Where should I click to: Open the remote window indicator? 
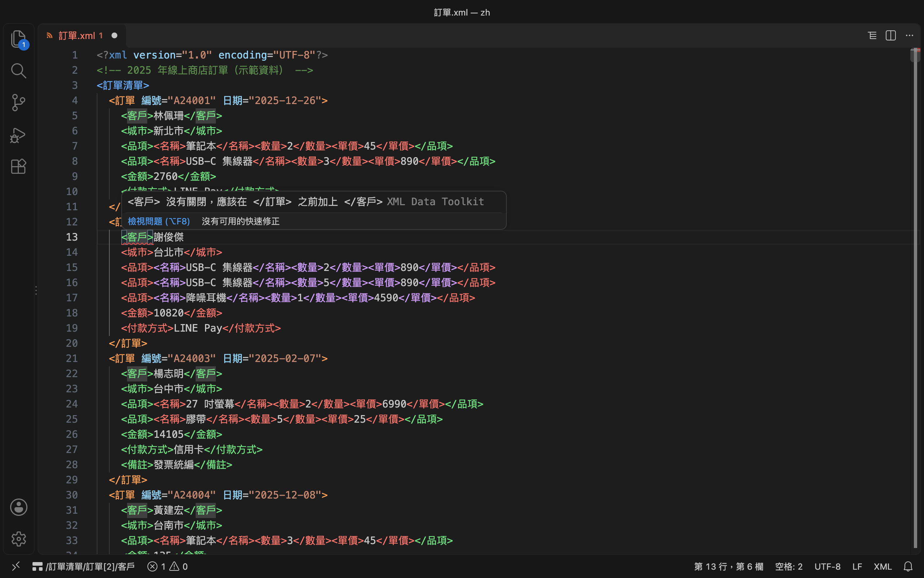(16, 566)
